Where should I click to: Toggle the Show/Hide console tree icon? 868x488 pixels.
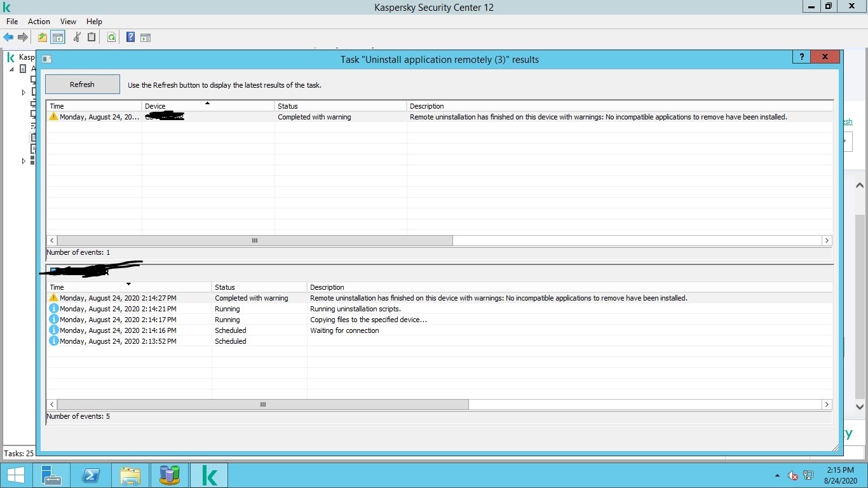click(58, 37)
